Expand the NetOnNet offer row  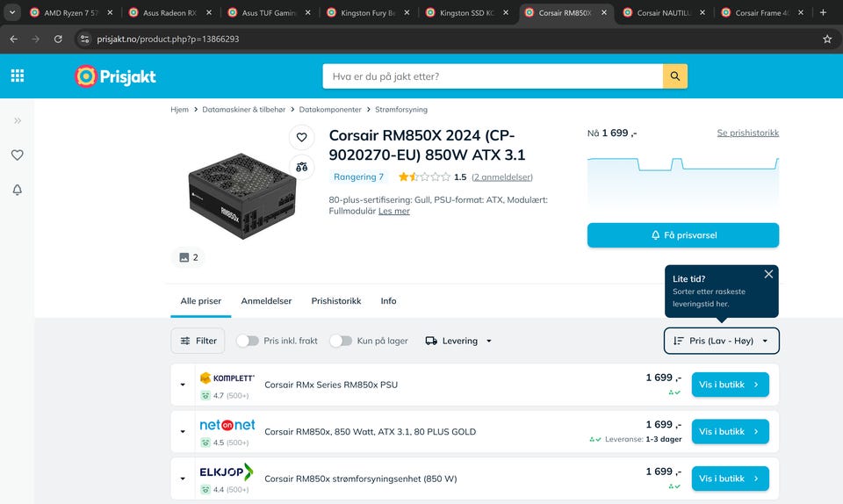tap(183, 431)
